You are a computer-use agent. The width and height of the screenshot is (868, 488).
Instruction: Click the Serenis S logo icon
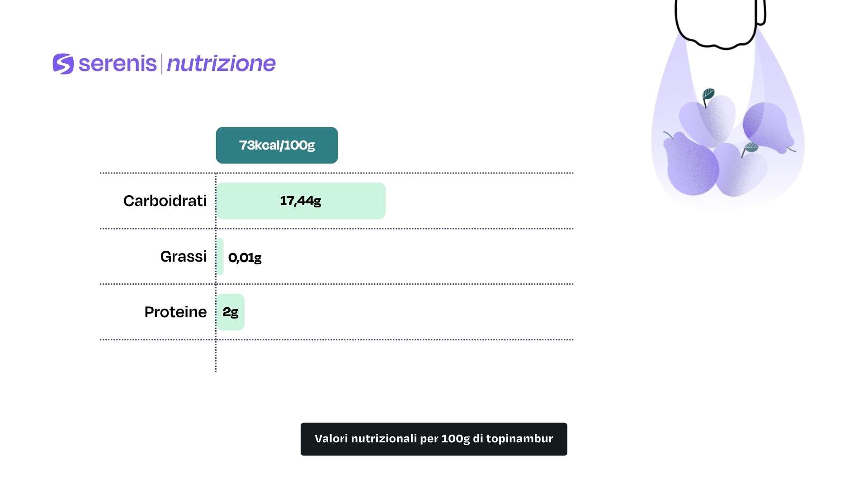pyautogui.click(x=63, y=64)
